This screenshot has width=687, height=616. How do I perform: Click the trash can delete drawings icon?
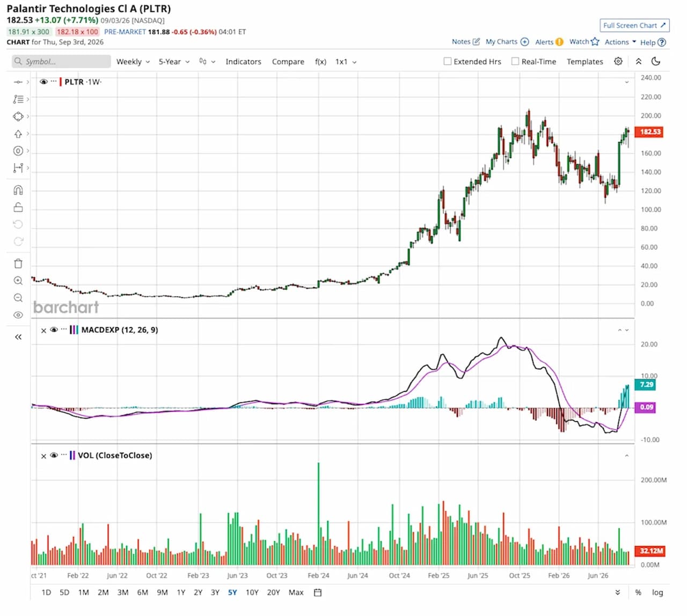18,263
